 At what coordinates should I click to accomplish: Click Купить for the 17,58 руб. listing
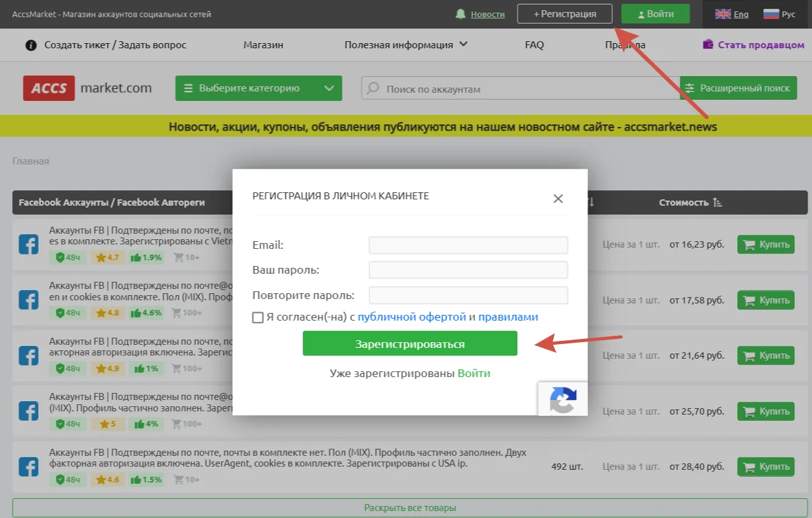click(x=766, y=300)
